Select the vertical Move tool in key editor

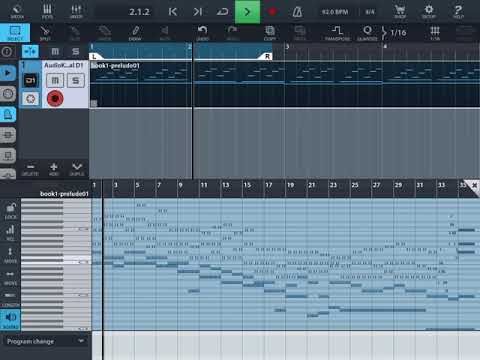[x=10, y=255]
